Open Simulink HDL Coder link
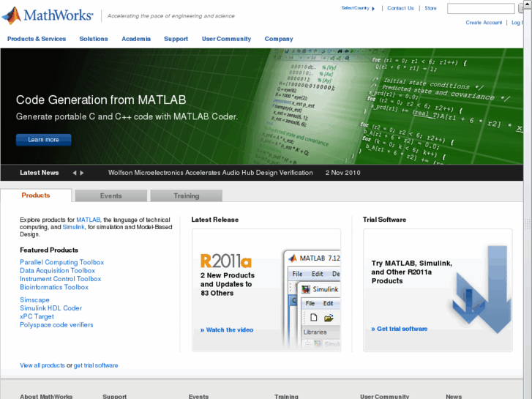The image size is (532, 399). click(x=51, y=308)
